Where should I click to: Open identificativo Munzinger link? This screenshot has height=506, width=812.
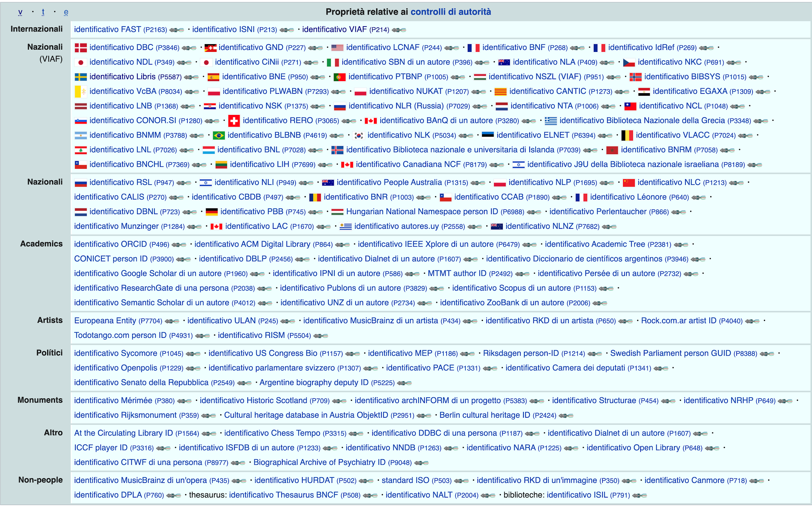pos(129,226)
